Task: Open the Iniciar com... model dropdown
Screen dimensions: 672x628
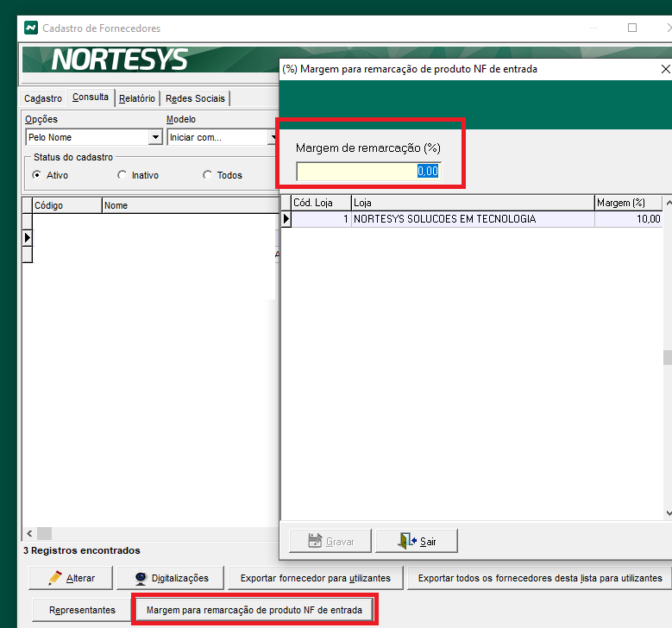Action: point(273,137)
